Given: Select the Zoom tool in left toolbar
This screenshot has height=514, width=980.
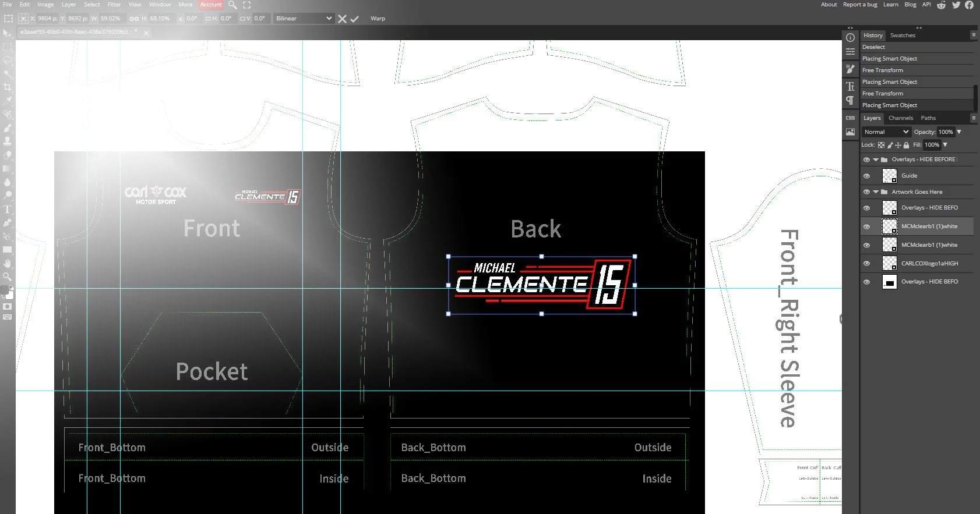Looking at the screenshot, I should (x=8, y=277).
